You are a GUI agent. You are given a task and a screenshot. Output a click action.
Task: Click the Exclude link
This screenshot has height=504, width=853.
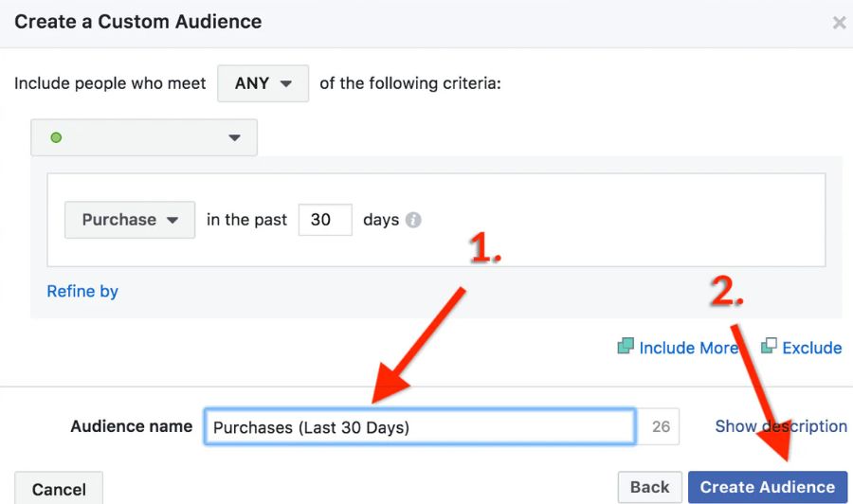point(811,348)
